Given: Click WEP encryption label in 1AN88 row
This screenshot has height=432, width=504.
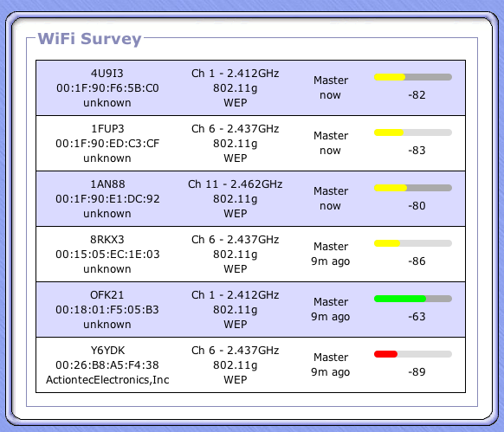Looking at the screenshot, I should [236, 214].
